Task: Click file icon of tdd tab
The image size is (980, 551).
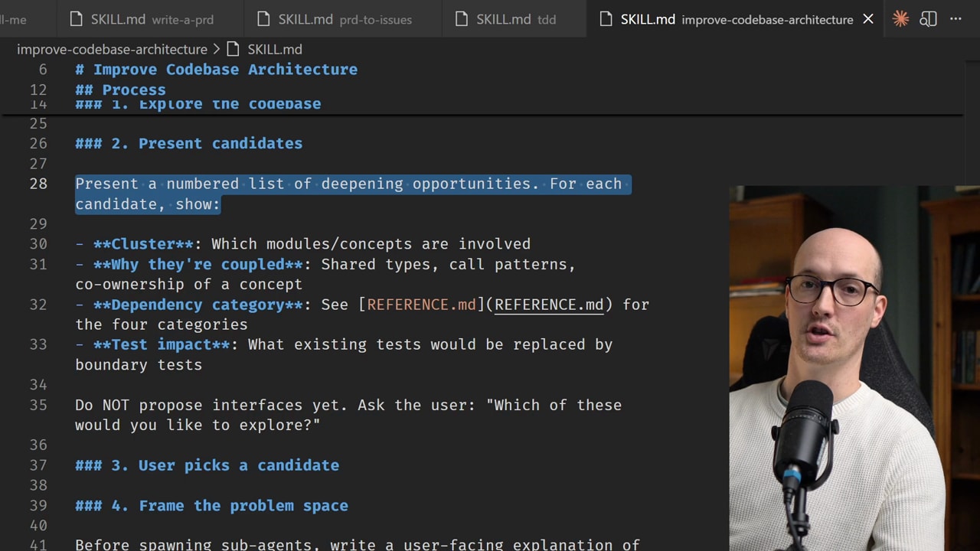Action: (461, 19)
